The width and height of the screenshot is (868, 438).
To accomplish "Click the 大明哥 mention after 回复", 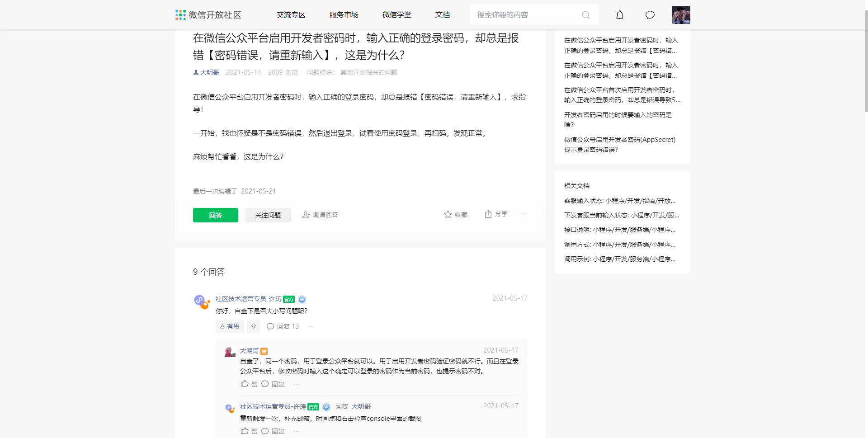I will point(361,406).
